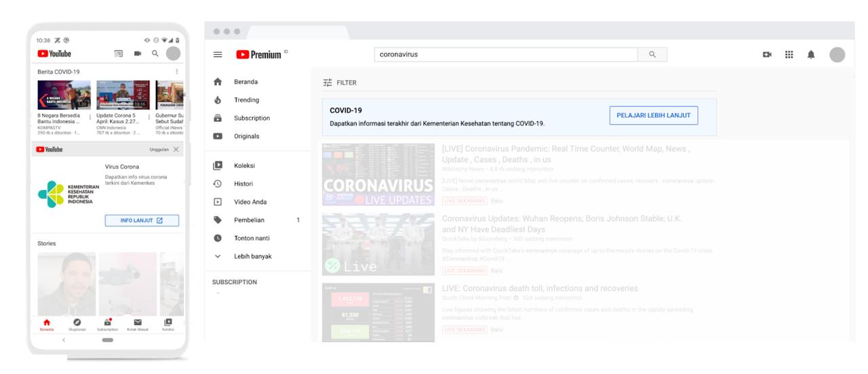Open Coronavirus Pandemic Real Time Counter title
Viewport: 868px width, 374px height.
click(566, 153)
